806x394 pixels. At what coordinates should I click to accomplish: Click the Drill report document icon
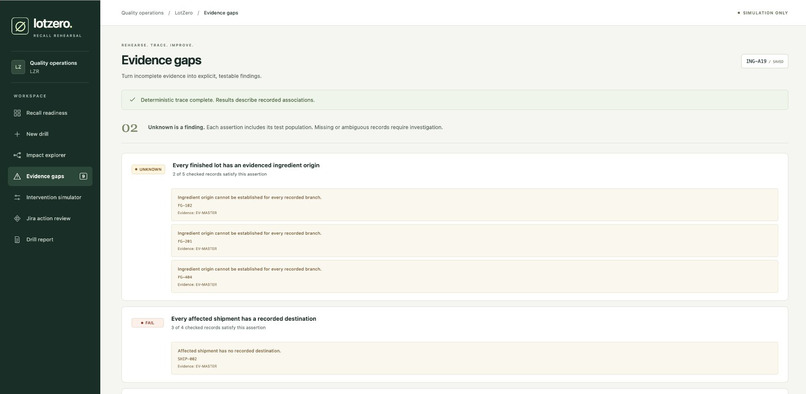(17, 240)
